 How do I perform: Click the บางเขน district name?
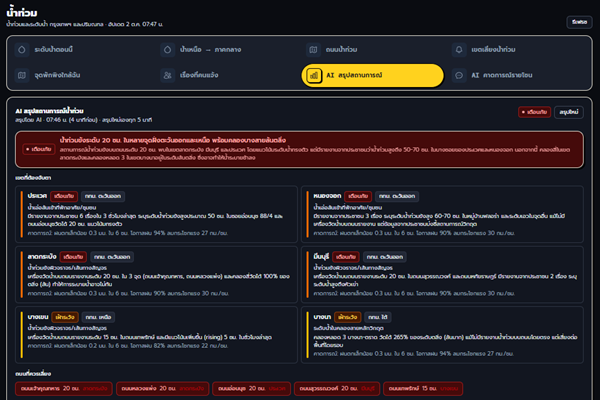[38, 317]
